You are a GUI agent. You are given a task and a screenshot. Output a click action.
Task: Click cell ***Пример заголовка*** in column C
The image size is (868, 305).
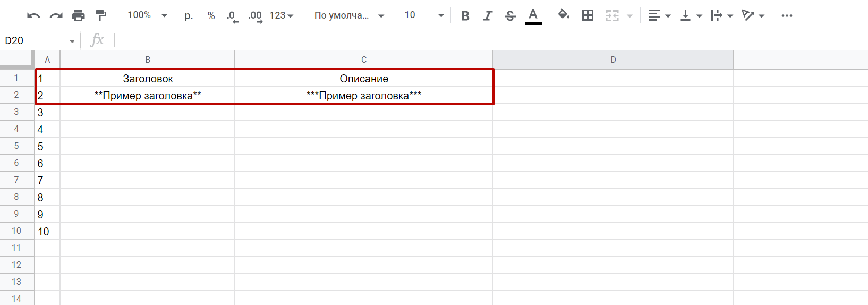click(364, 95)
